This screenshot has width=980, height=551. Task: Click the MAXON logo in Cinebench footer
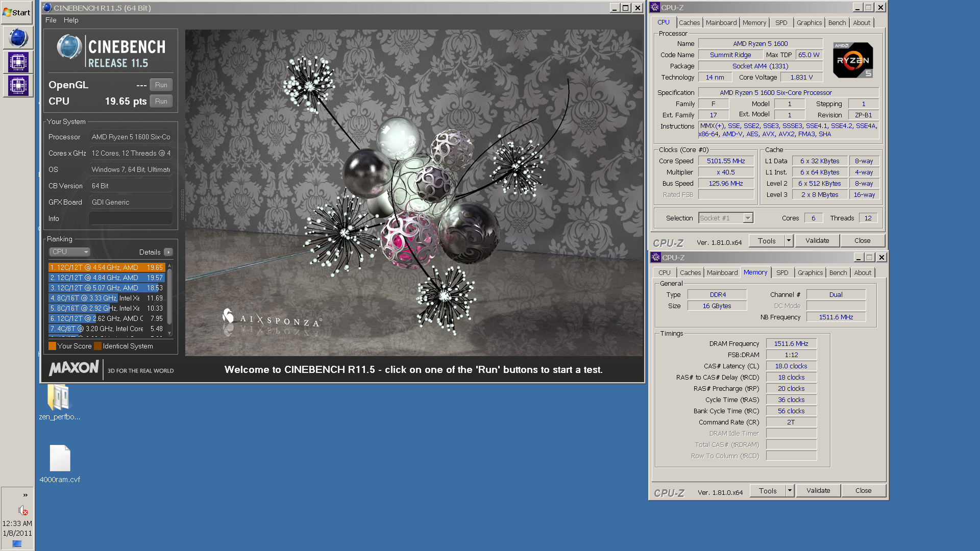(x=74, y=368)
